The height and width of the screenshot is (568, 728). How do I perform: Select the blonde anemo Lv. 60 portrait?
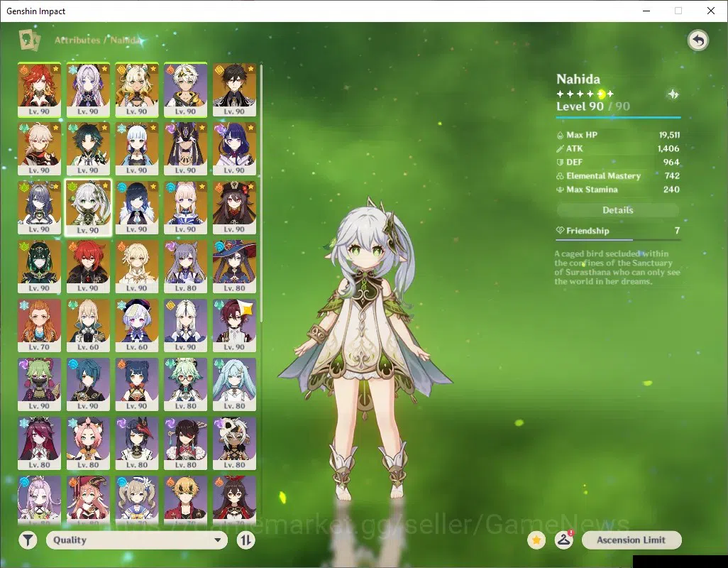click(88, 326)
